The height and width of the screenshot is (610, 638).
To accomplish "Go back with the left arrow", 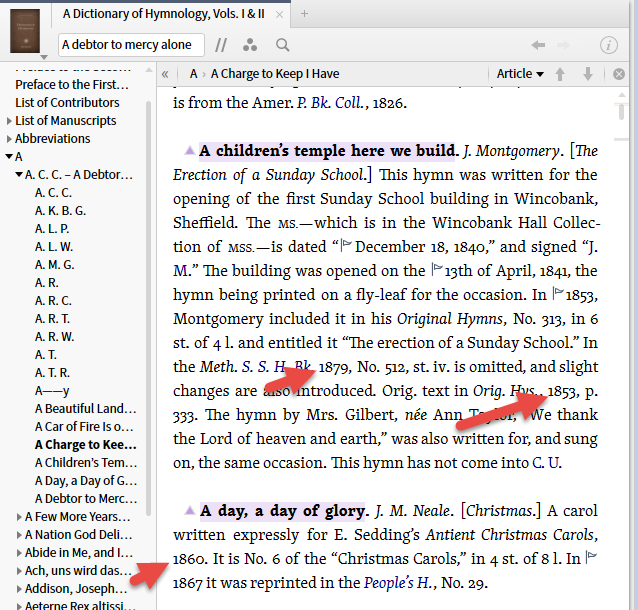I will 538,45.
